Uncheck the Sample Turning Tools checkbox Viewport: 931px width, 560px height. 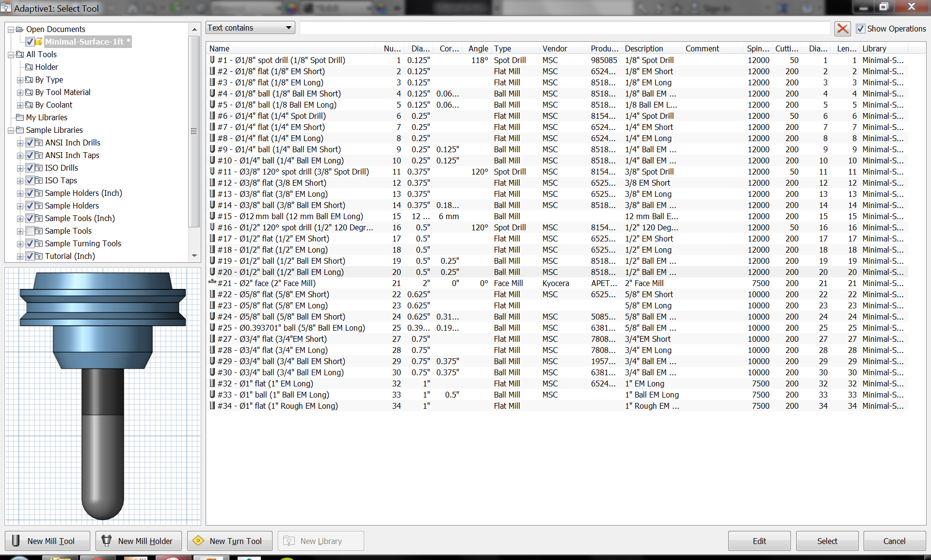(x=30, y=243)
